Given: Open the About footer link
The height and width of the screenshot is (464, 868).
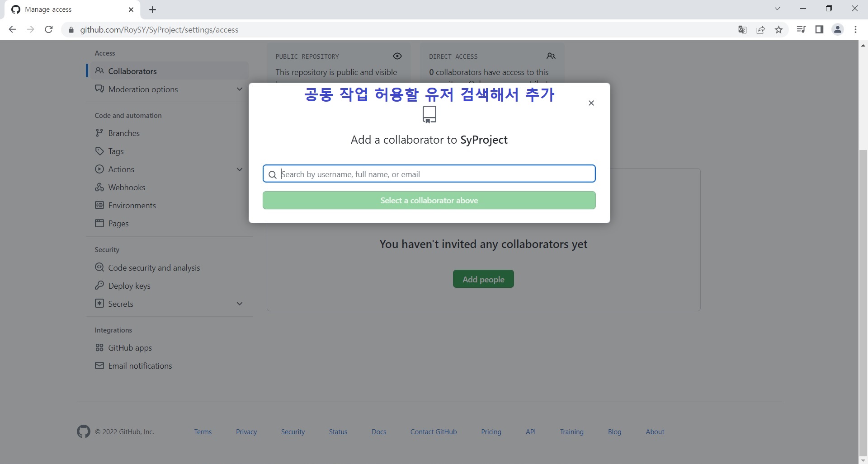Looking at the screenshot, I should tap(655, 432).
